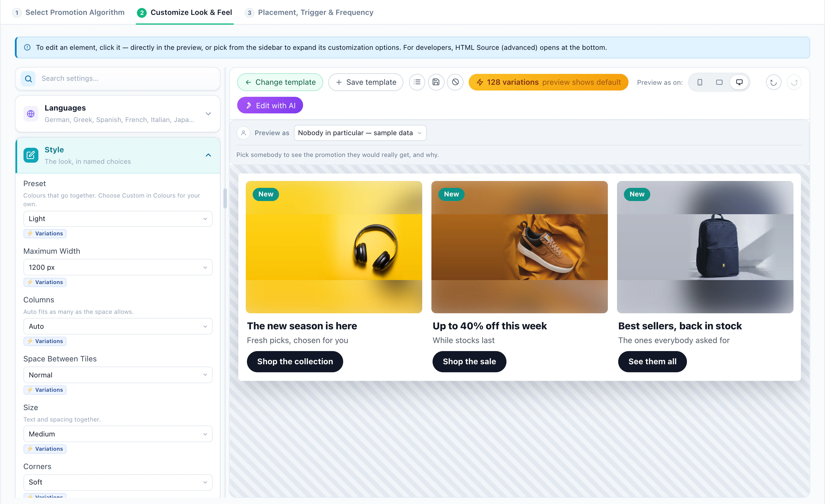Click the Search settings input field
The width and height of the screenshot is (825, 504).
click(118, 79)
